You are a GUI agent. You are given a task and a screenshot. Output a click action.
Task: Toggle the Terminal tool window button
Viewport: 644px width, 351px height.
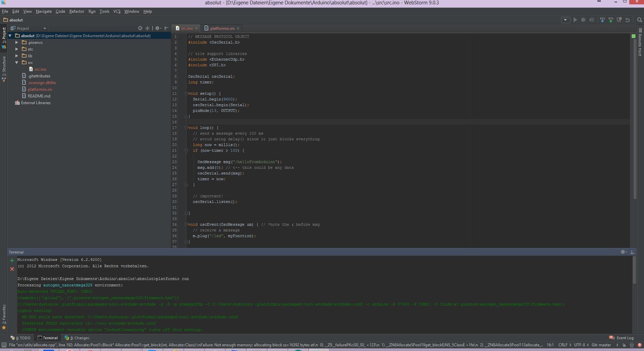tap(47, 338)
